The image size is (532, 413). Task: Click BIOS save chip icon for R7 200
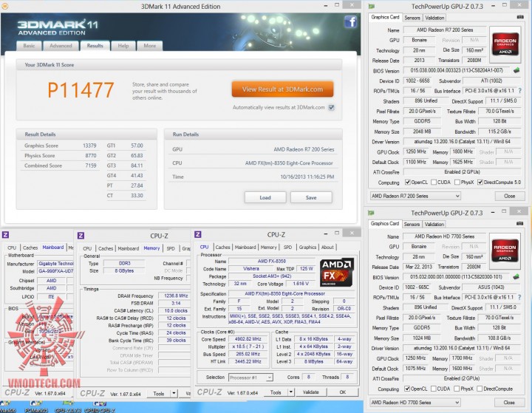tap(516, 71)
